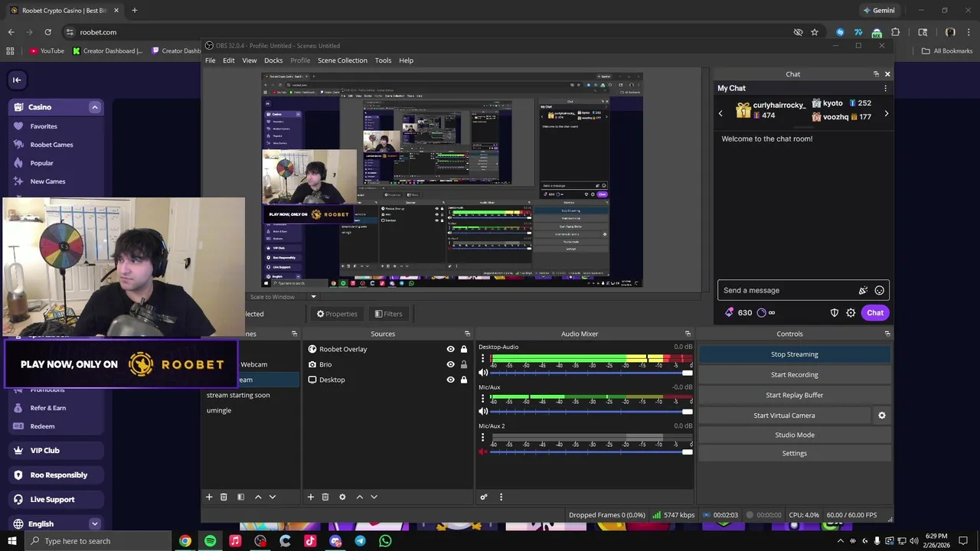Delete selected scene with trash icon
This screenshot has height=551, width=980.
tap(224, 497)
